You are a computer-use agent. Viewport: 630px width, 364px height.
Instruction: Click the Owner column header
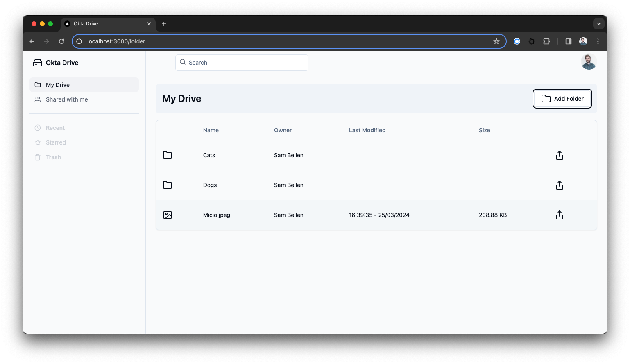point(283,130)
